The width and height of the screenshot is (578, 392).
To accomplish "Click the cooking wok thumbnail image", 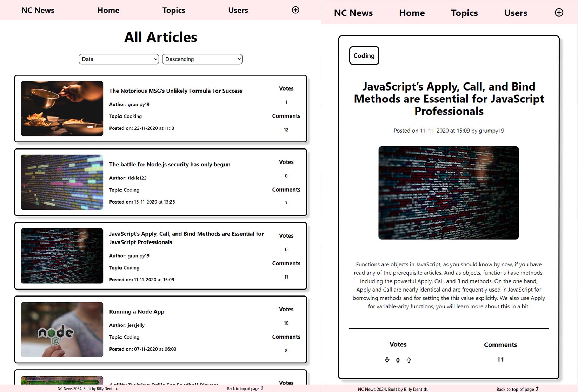I will (62, 108).
